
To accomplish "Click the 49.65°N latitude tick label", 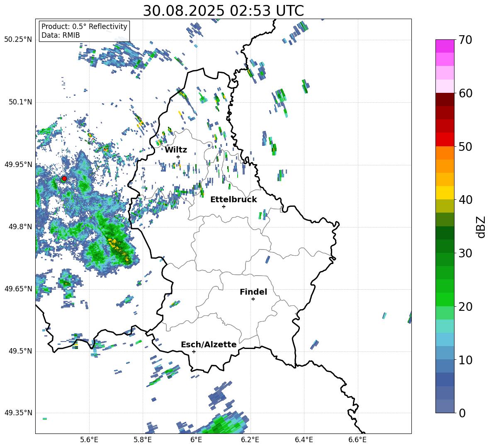I will coord(18,289).
